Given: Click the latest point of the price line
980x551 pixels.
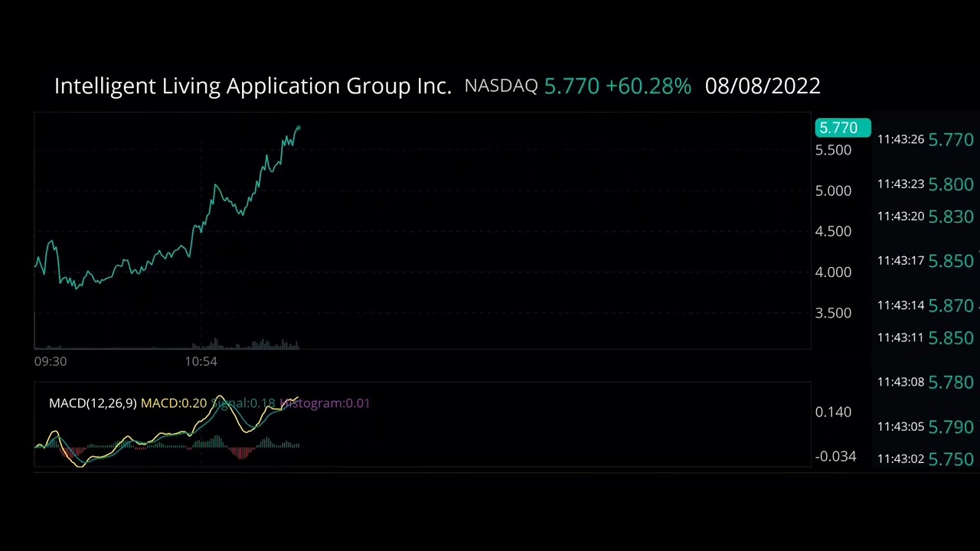Looking at the screenshot, I should point(299,128).
